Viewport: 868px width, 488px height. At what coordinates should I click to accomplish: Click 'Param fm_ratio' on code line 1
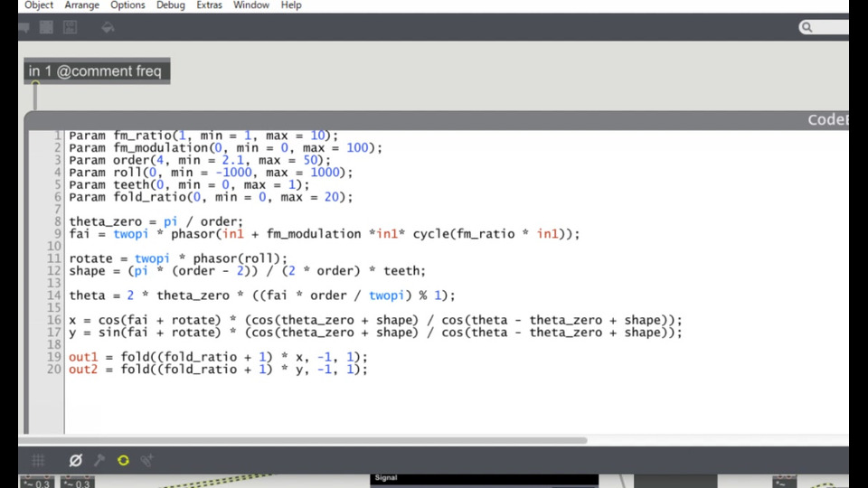point(120,136)
